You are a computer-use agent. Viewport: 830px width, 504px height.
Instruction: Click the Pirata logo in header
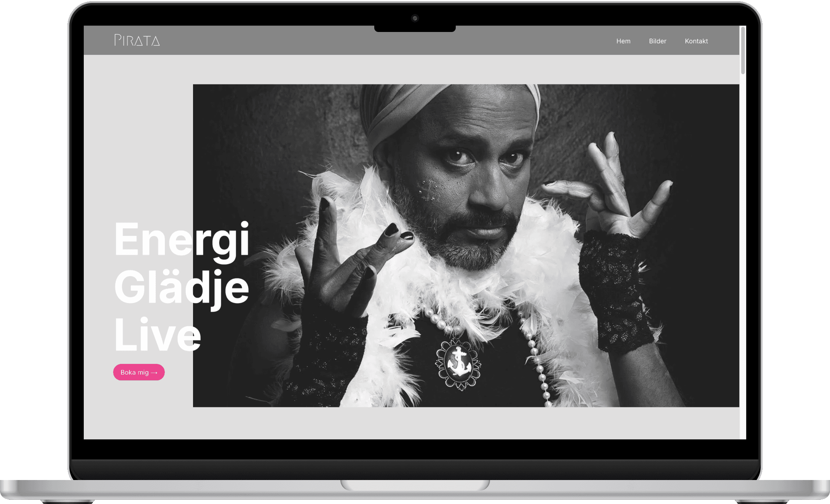tap(137, 40)
